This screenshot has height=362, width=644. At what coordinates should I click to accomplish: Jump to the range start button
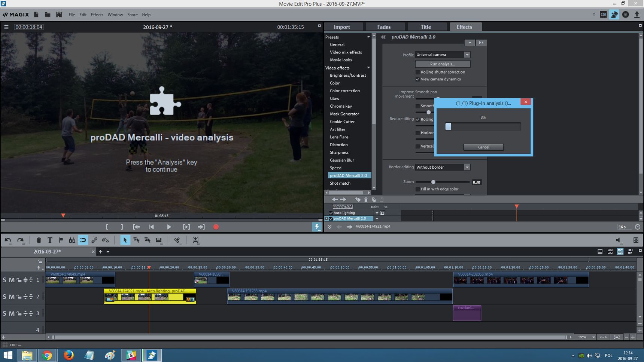[x=136, y=227]
